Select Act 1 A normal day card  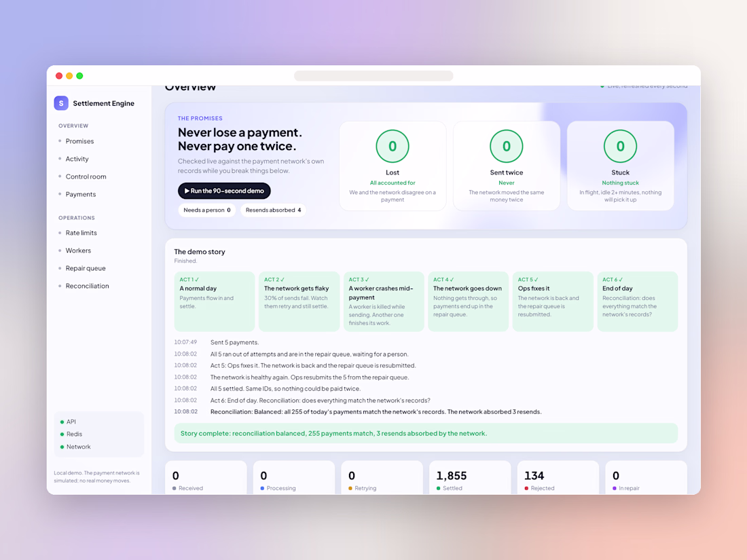coord(215,301)
